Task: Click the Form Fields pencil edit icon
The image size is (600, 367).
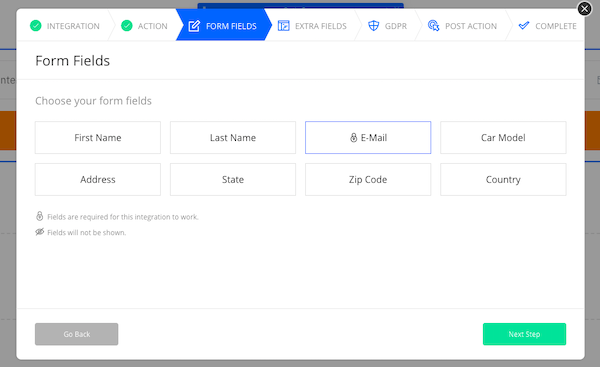Action: [x=194, y=26]
